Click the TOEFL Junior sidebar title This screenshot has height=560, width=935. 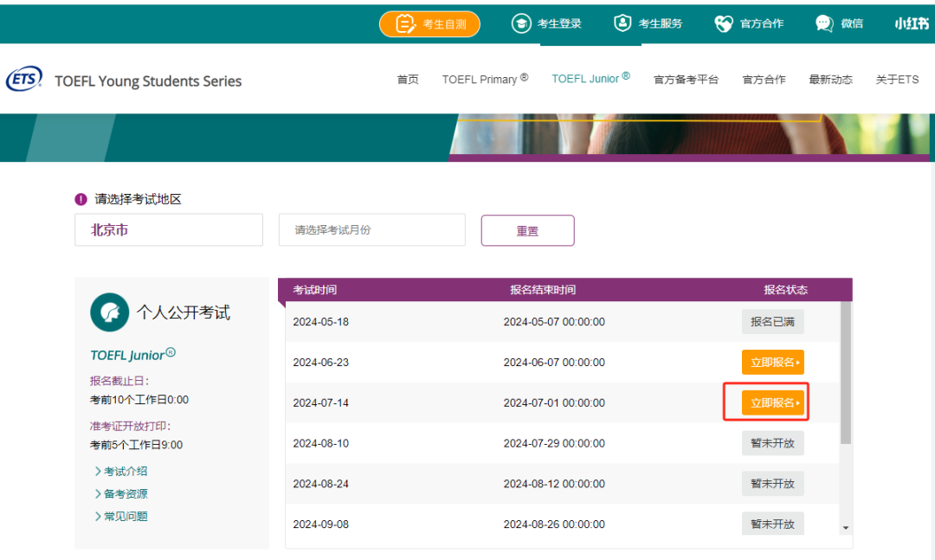[x=133, y=355]
